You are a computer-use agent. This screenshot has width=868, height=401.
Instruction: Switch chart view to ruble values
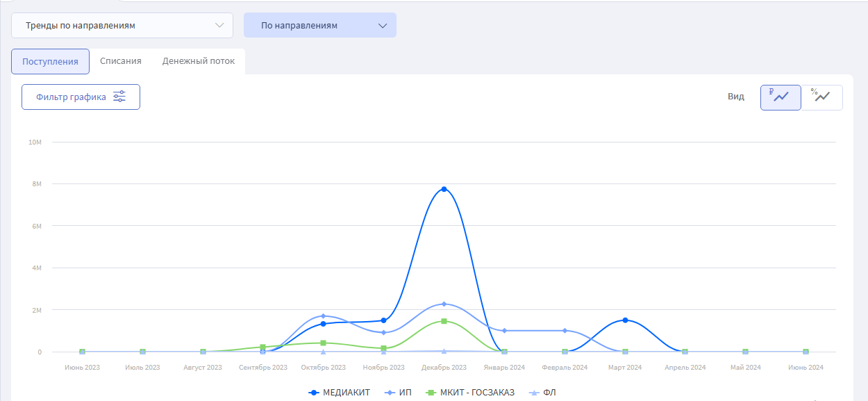pyautogui.click(x=781, y=97)
